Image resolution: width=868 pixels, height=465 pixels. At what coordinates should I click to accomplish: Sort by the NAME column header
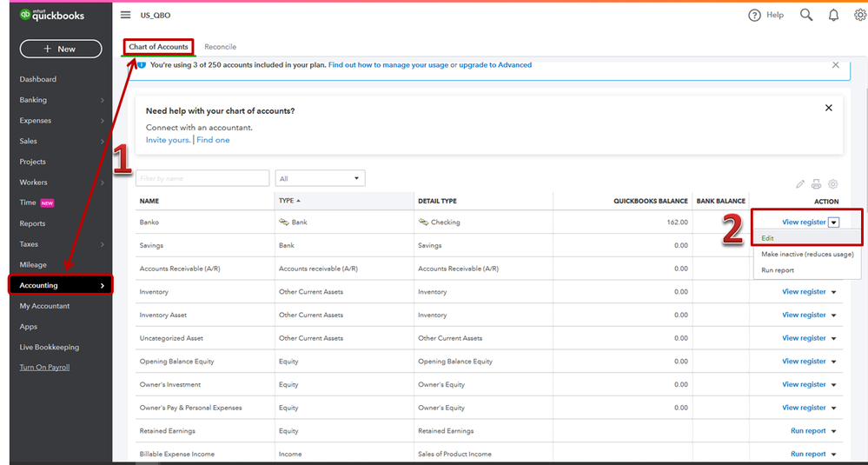click(x=149, y=201)
